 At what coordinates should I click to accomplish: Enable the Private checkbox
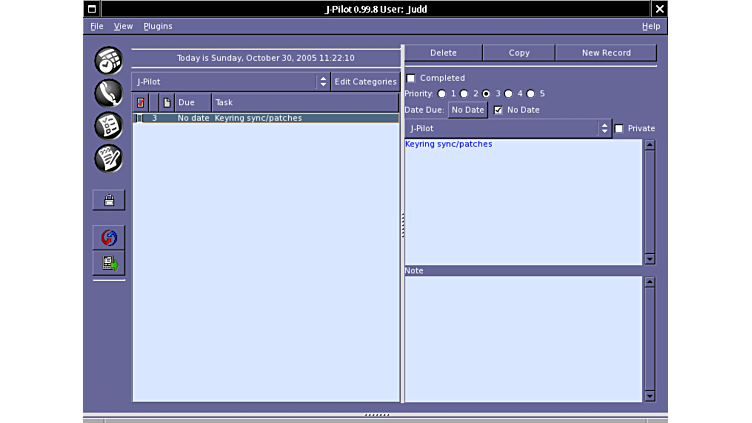point(619,128)
